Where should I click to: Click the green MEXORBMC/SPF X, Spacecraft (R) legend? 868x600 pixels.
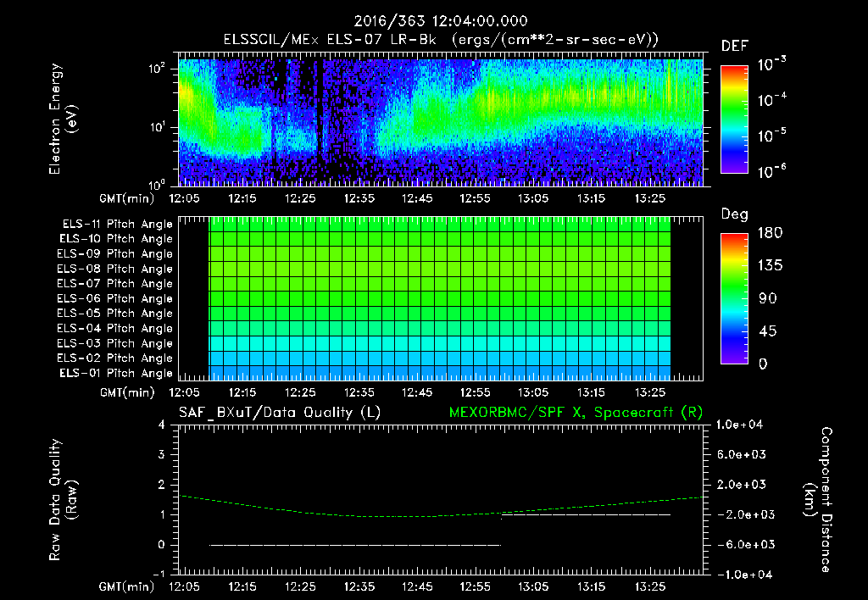[576, 413]
